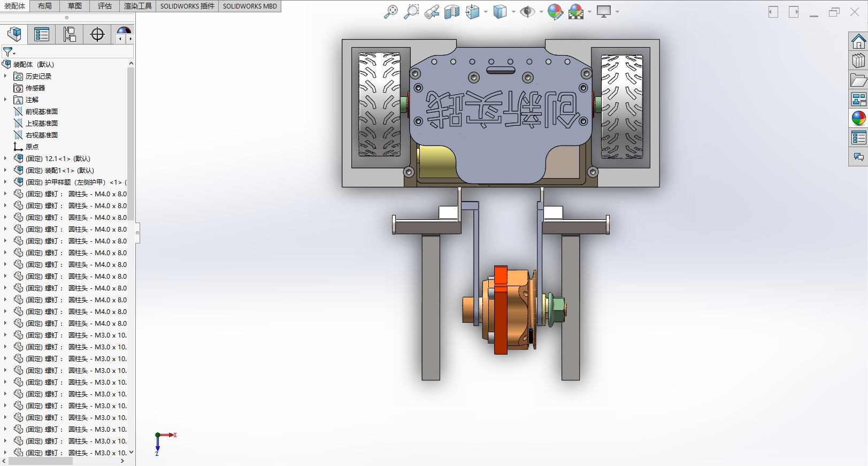Open the View Palette task pane

tap(858, 99)
